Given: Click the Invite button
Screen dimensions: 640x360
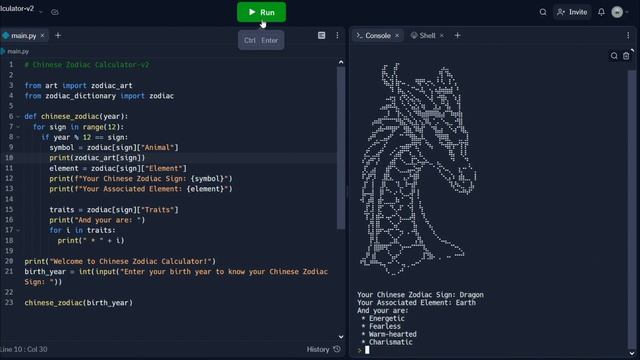Looking at the screenshot, I should coord(572,12).
